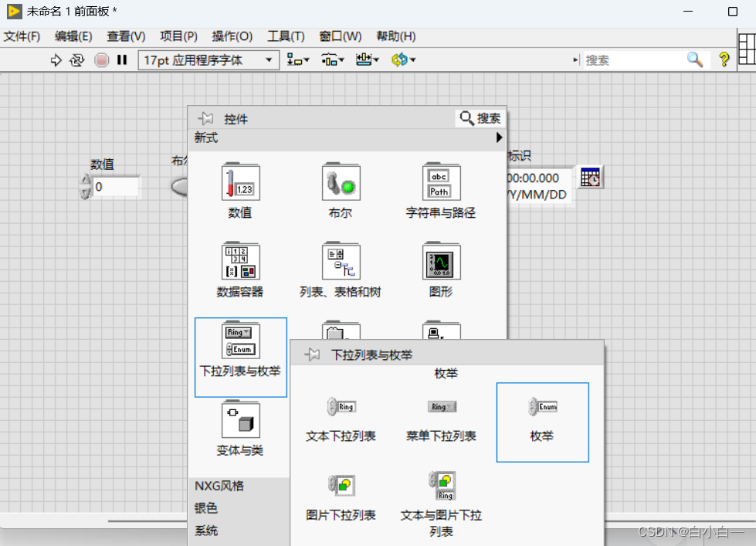The height and width of the screenshot is (546, 756).
Task: Open the 查看(V) menu
Action: pyautogui.click(x=126, y=36)
